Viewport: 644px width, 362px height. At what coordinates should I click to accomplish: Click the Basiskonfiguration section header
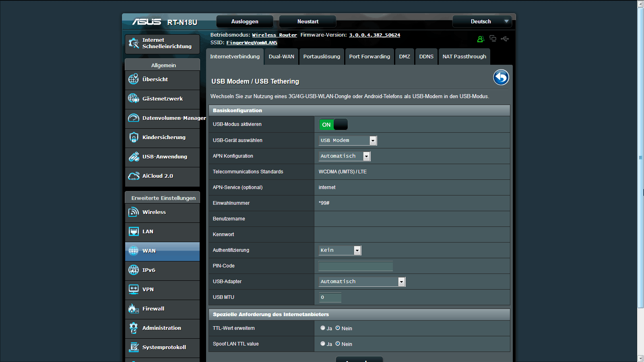tap(359, 110)
